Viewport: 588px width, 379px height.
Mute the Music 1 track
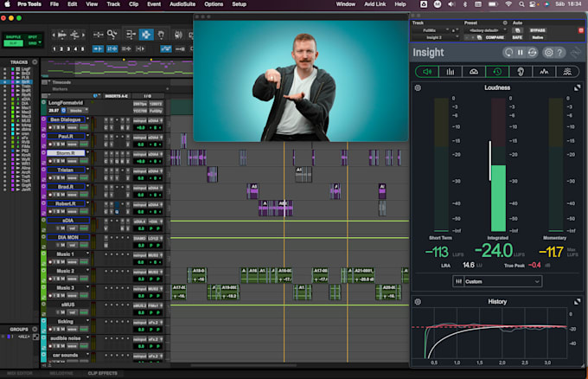(63, 261)
